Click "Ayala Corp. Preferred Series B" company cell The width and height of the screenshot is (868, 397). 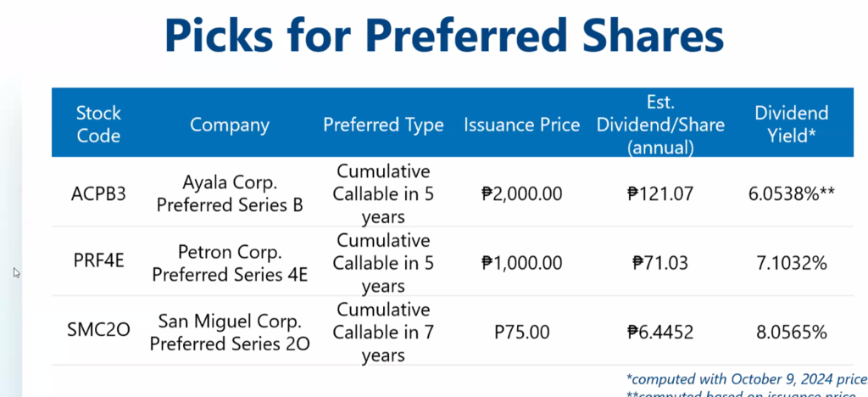(x=230, y=193)
